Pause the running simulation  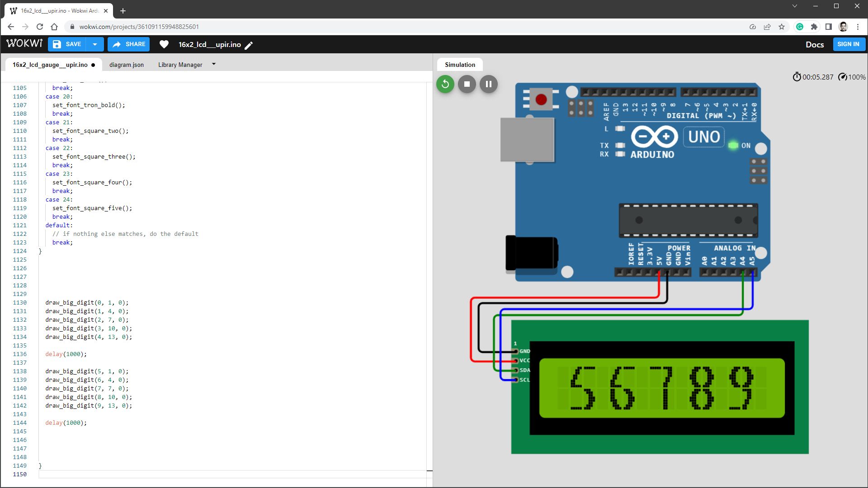pos(488,84)
